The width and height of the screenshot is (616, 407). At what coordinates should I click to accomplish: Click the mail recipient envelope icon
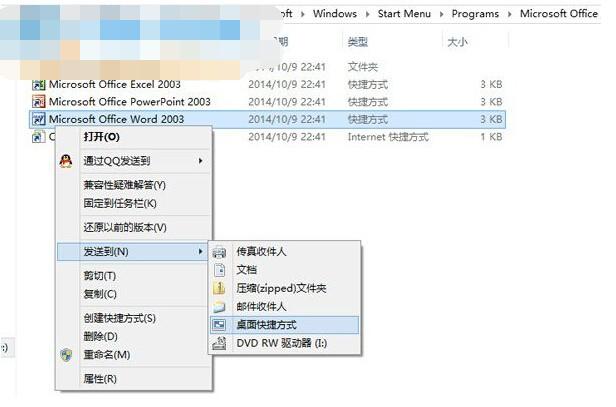pyautogui.click(x=219, y=307)
